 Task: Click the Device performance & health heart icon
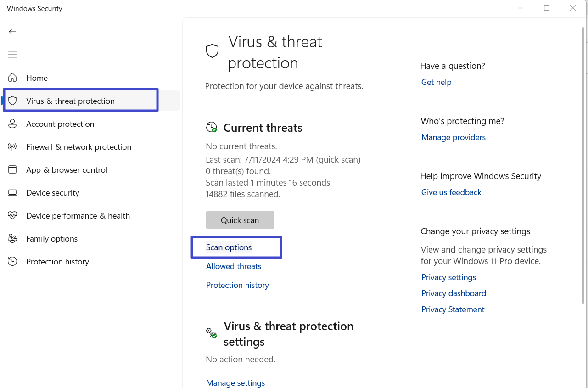[12, 216]
